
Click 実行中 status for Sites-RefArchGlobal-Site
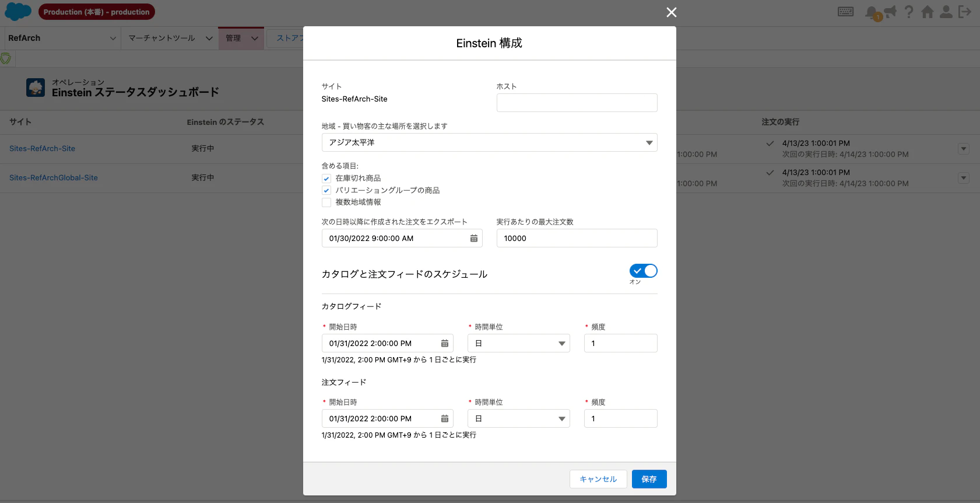click(203, 178)
